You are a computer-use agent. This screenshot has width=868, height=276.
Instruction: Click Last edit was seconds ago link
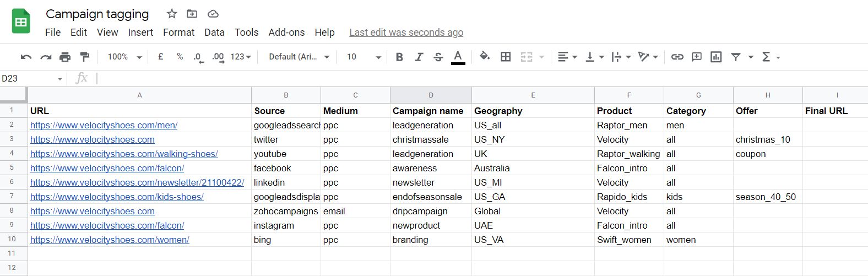(x=406, y=33)
